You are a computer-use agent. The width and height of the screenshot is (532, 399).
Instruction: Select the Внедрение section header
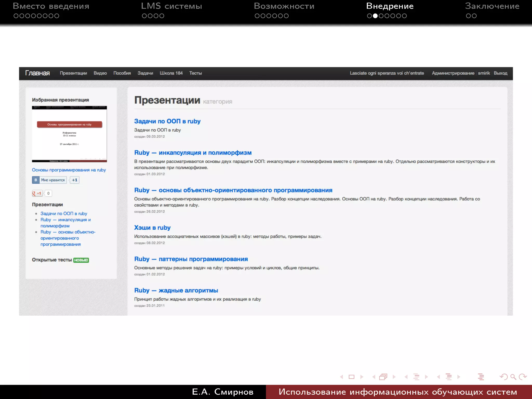point(390,6)
